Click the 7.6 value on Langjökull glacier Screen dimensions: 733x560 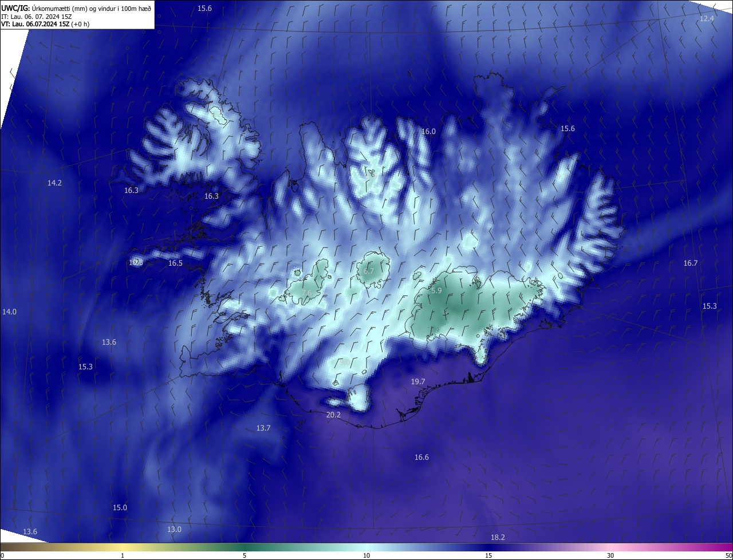click(306, 293)
